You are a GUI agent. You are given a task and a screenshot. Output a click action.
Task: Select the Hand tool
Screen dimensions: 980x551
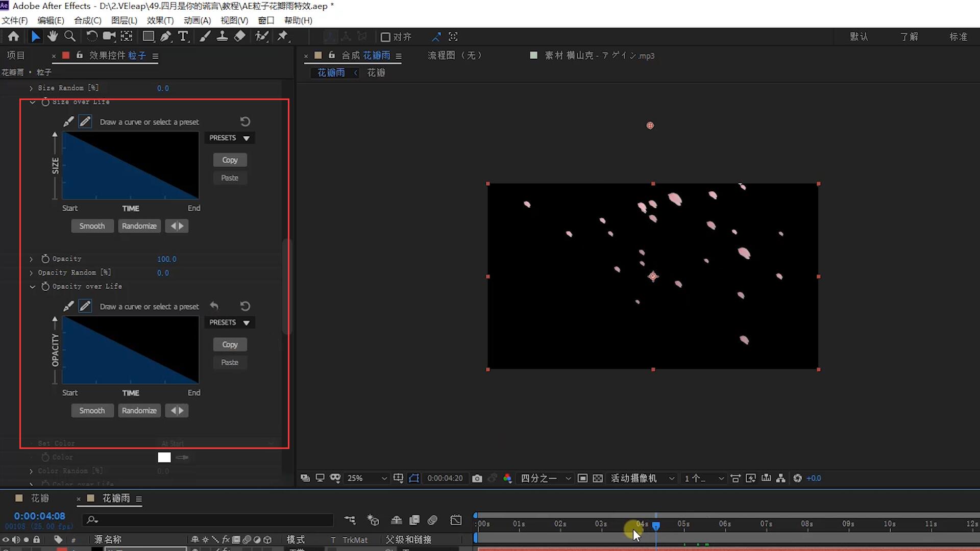point(53,36)
